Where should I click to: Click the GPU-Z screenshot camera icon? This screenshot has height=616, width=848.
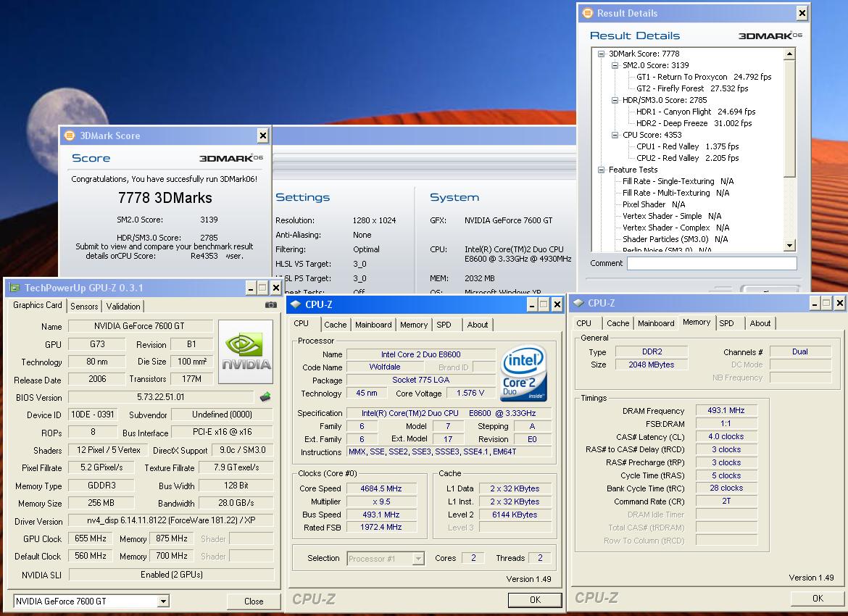click(x=270, y=305)
